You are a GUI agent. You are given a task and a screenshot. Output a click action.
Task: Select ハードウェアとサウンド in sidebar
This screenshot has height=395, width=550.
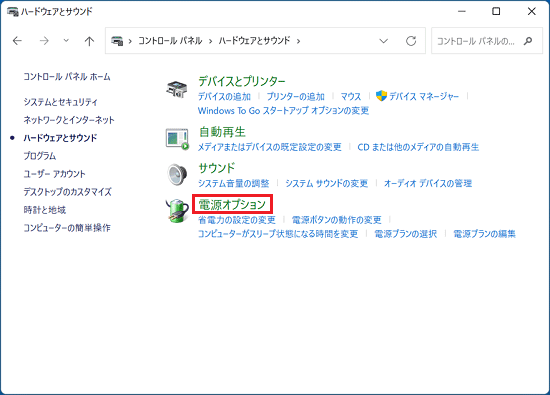point(60,138)
